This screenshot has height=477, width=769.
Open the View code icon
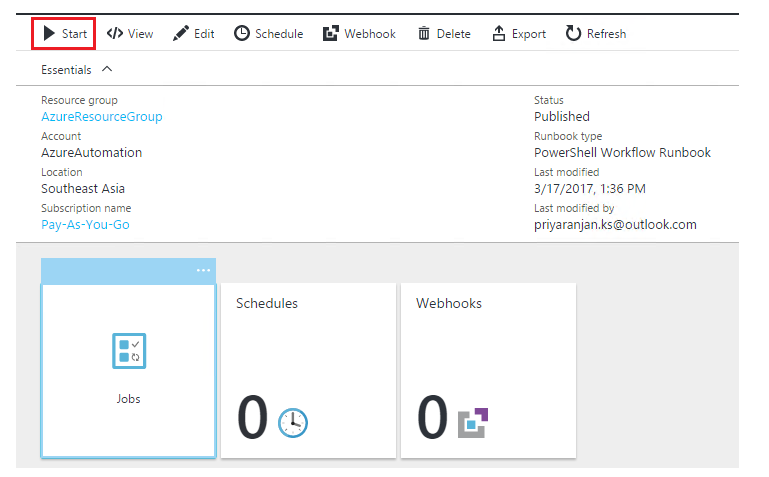(x=115, y=33)
